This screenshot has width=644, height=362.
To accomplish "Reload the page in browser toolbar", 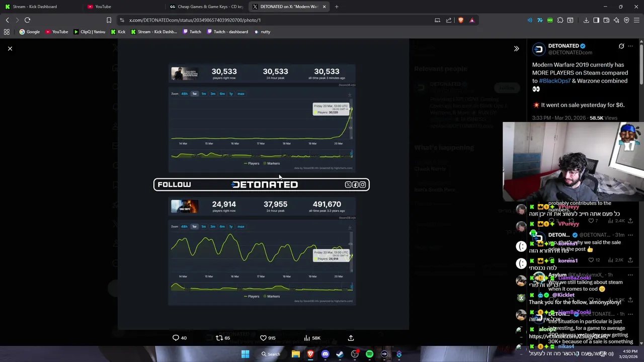I will pos(27,20).
